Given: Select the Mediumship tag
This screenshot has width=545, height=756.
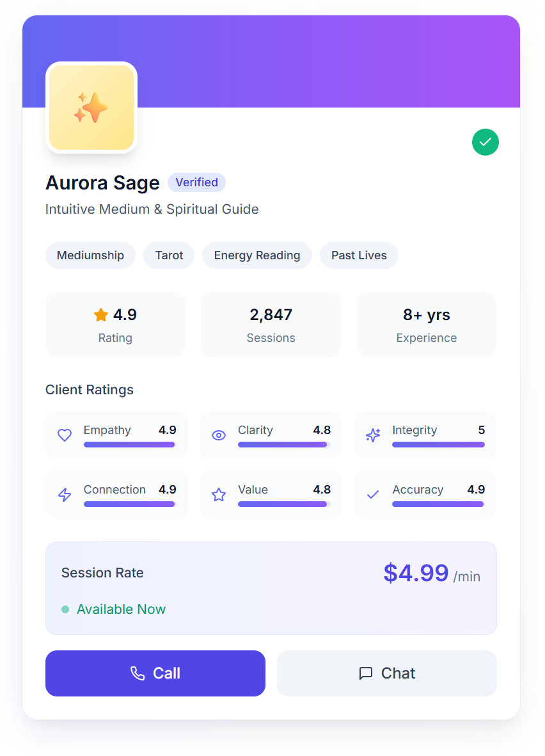Looking at the screenshot, I should click(x=90, y=255).
